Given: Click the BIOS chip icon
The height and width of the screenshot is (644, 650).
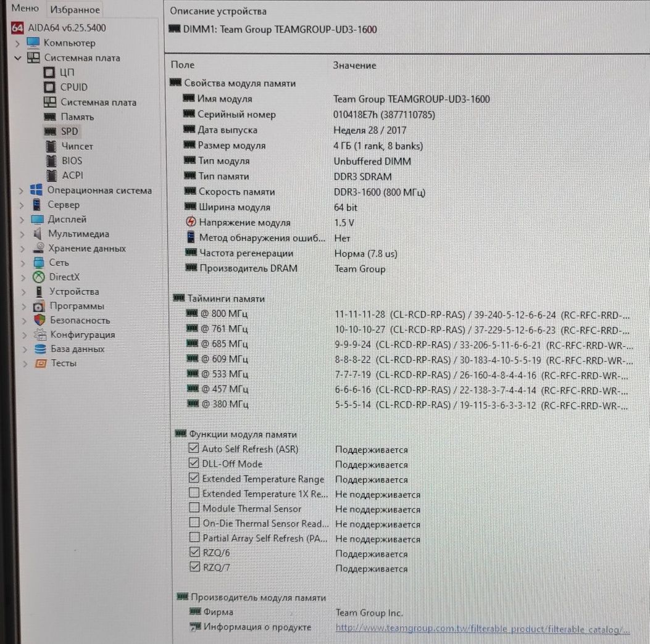Looking at the screenshot, I should tap(51, 160).
